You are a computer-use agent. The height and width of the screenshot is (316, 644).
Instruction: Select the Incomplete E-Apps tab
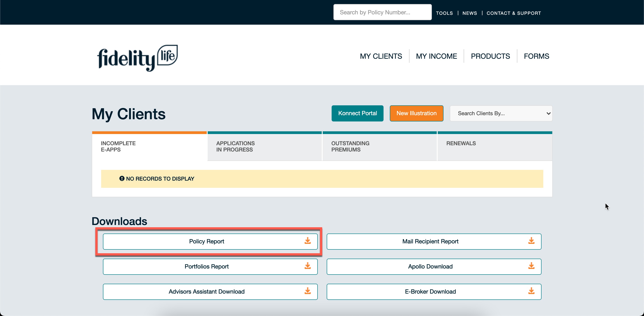point(149,147)
